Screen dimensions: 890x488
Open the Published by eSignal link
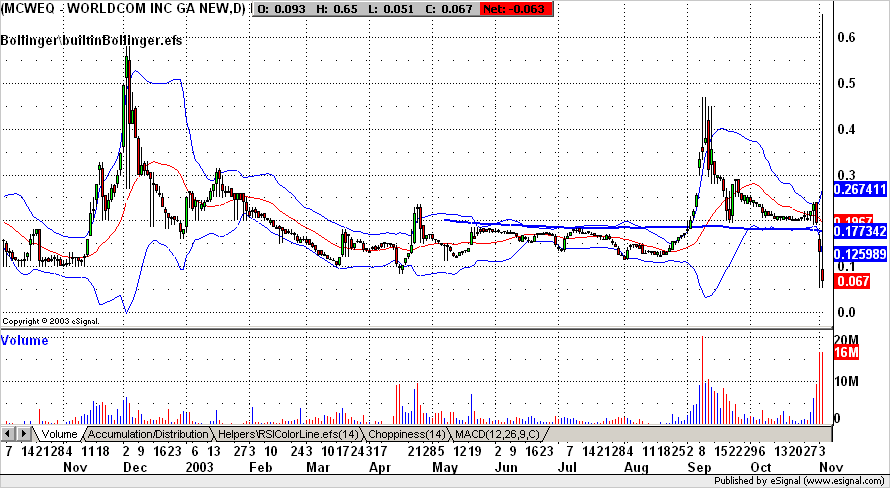click(x=799, y=481)
